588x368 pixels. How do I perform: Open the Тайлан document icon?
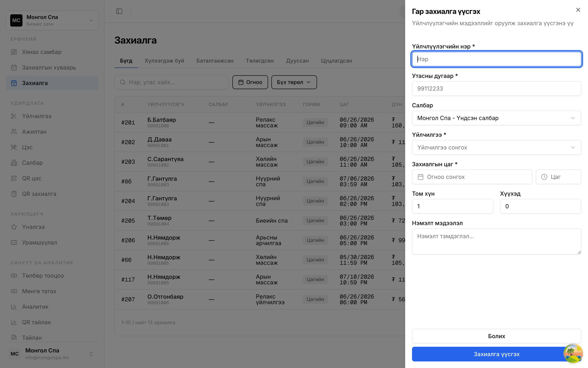click(14, 338)
